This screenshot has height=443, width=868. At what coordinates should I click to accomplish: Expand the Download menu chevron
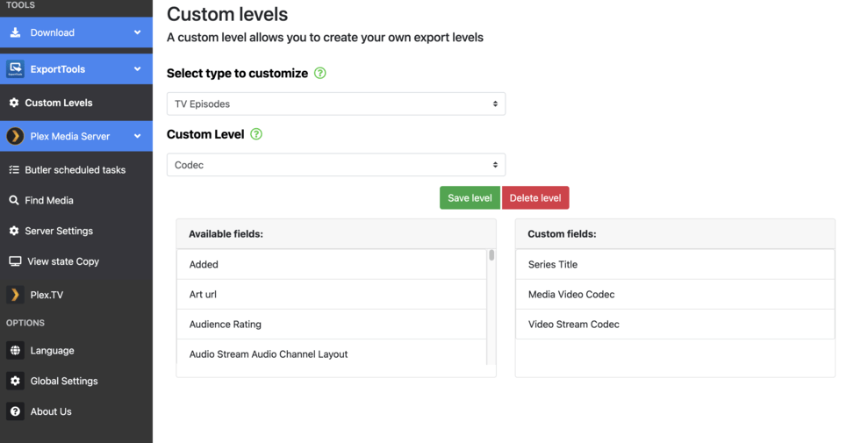137,32
